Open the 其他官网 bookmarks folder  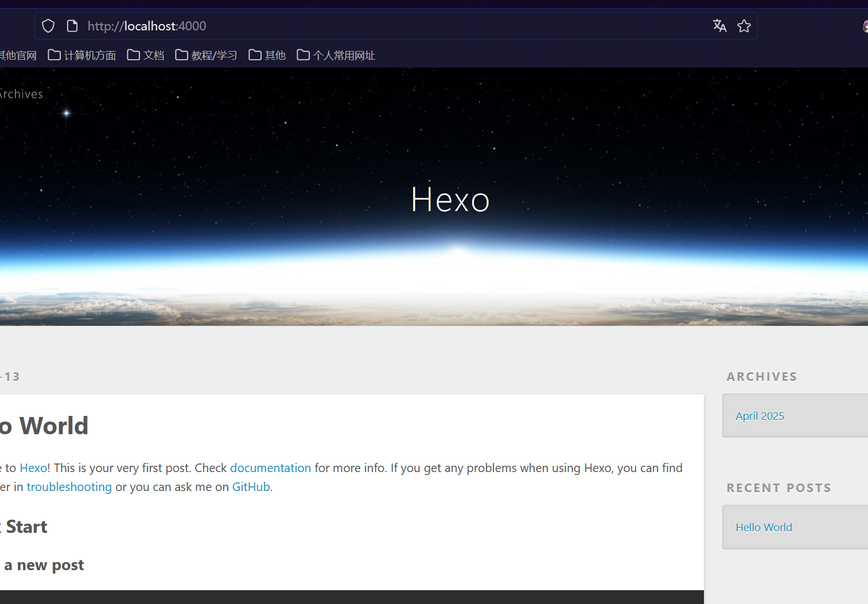pos(18,55)
